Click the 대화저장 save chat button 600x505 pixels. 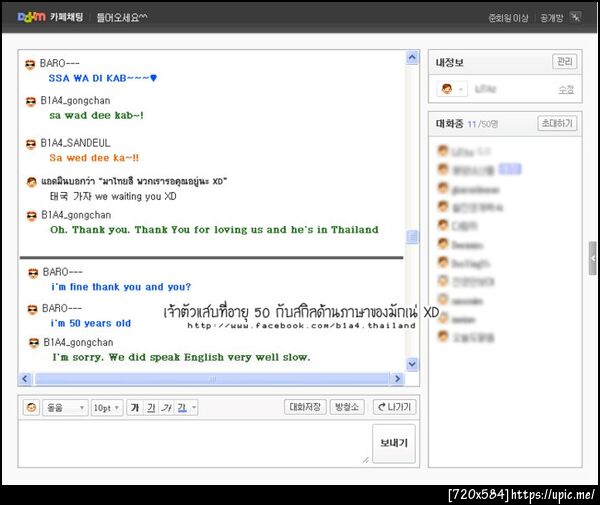click(x=305, y=407)
